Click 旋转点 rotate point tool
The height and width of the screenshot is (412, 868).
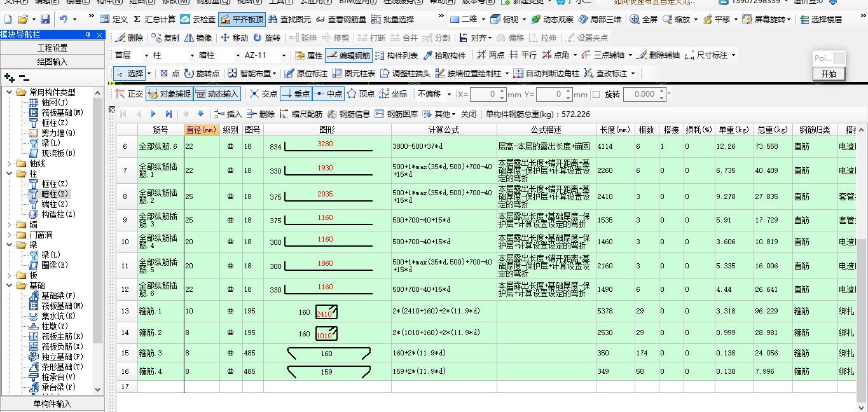(202, 74)
